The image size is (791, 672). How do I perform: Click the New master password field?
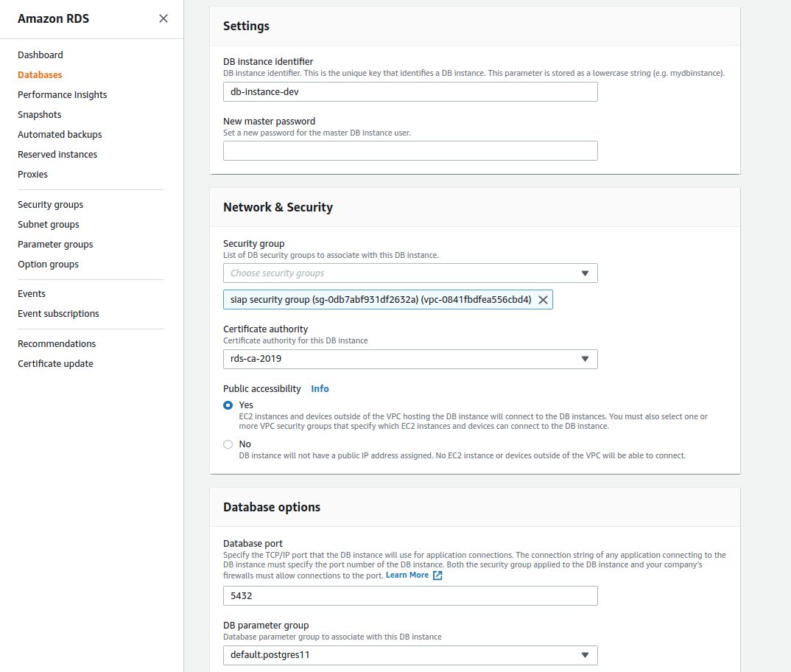click(410, 151)
